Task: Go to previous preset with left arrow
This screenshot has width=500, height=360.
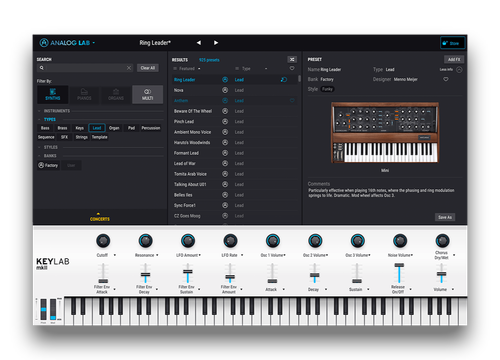Action: 199,43
